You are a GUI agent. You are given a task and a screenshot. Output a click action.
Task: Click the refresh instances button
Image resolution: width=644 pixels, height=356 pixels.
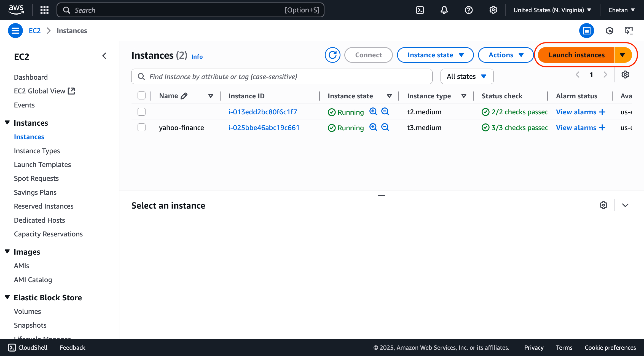[x=332, y=55]
